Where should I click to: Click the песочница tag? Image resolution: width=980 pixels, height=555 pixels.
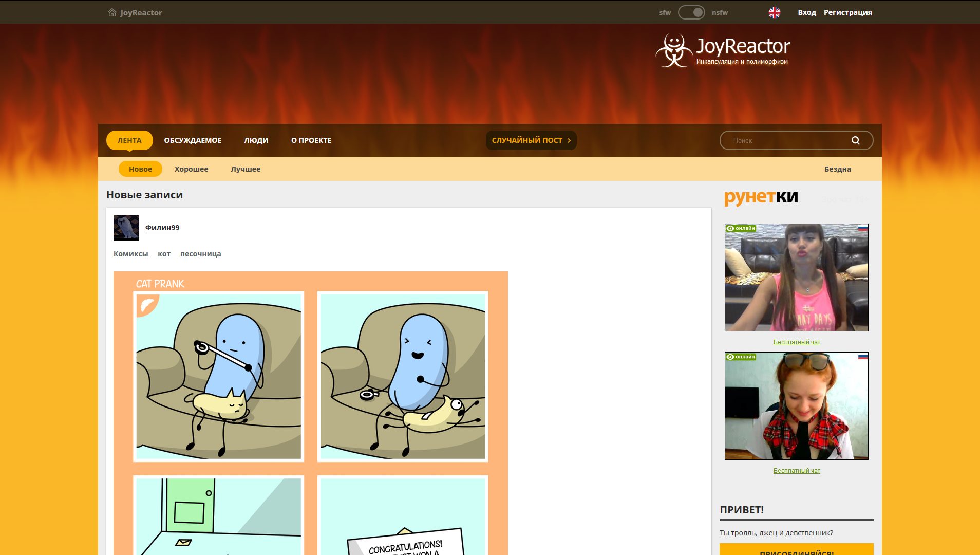pos(200,254)
